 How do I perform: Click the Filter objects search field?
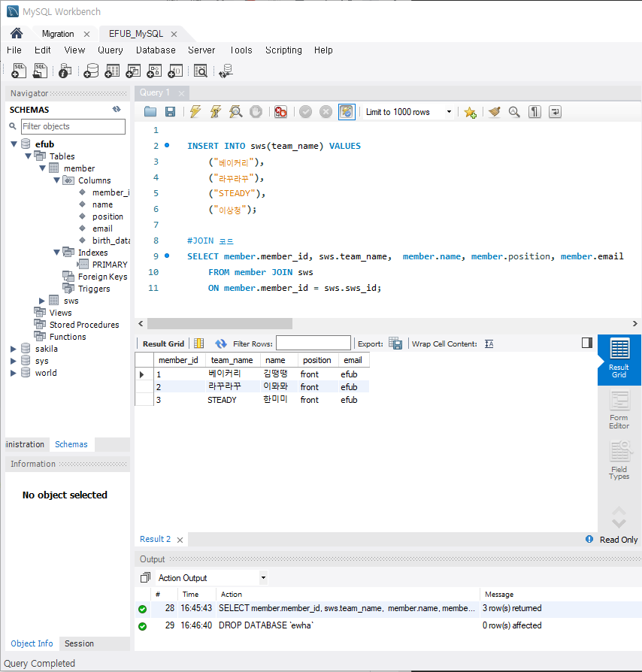pos(73,126)
